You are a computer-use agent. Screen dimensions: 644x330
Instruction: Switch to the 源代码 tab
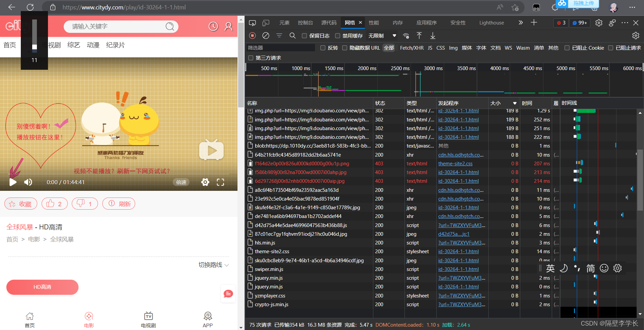(329, 23)
